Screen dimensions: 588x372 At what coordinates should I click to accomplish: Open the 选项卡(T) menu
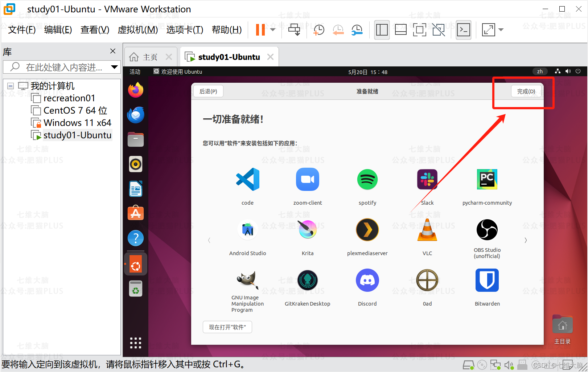click(x=185, y=30)
